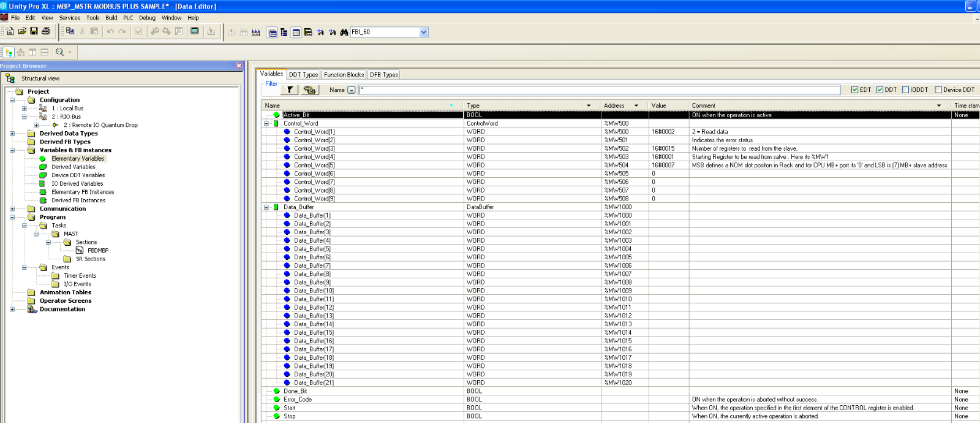The image size is (980, 423).
Task: Collapse the Data_Buffer variable rows
Action: [x=266, y=207]
